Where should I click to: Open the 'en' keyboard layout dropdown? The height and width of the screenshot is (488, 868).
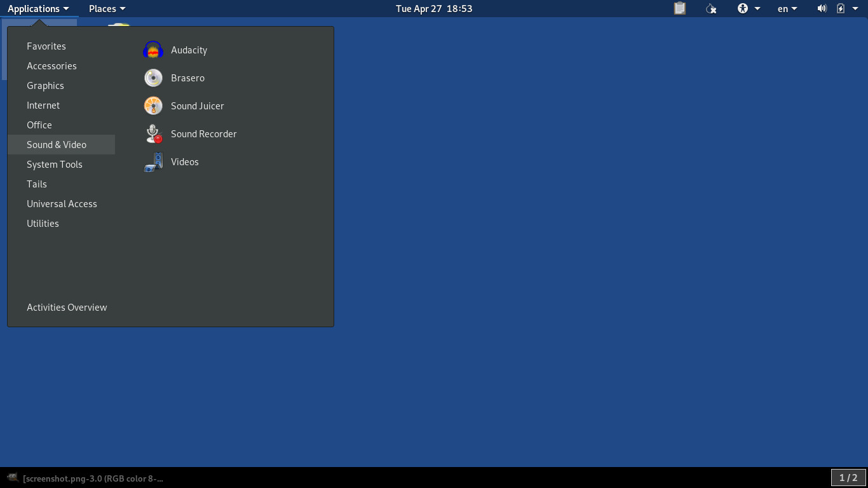click(787, 8)
